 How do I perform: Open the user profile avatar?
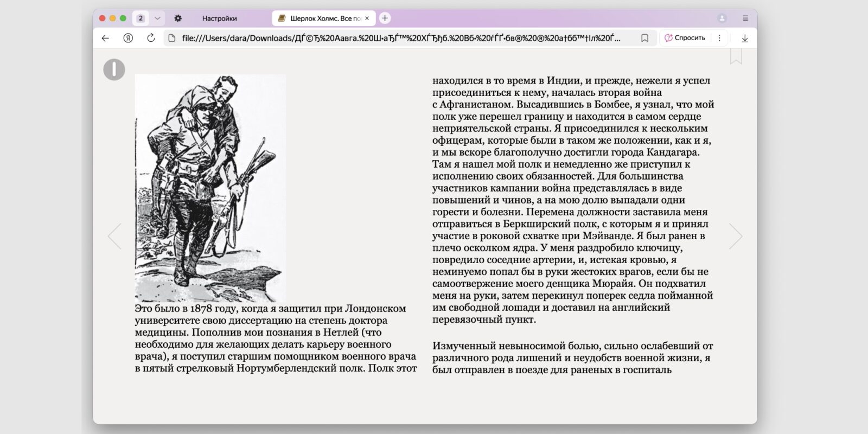tap(722, 18)
